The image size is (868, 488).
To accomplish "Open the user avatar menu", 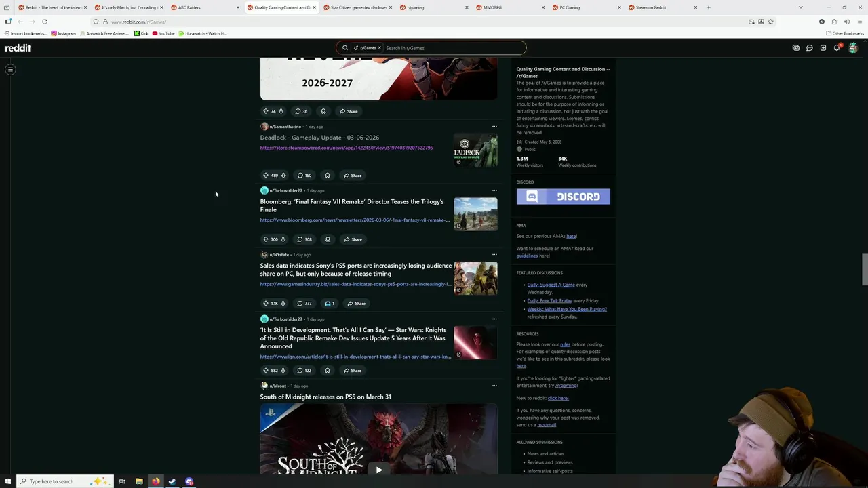I will [x=853, y=48].
